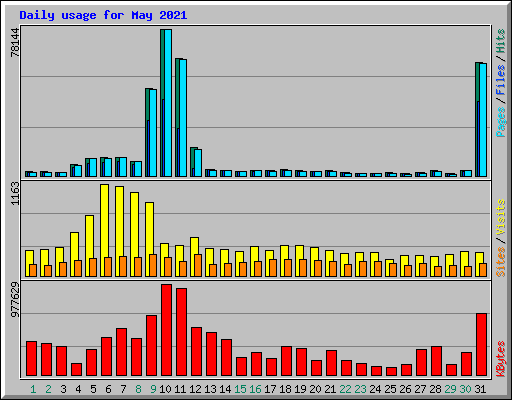
Task: Click the cyan Hits/Files bar for day 10
Action: tap(168, 103)
